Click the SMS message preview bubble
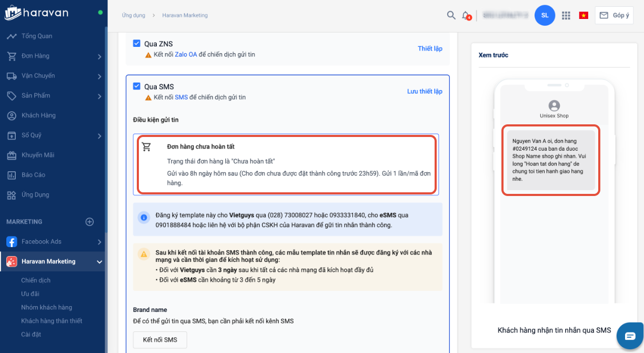 [x=551, y=160]
